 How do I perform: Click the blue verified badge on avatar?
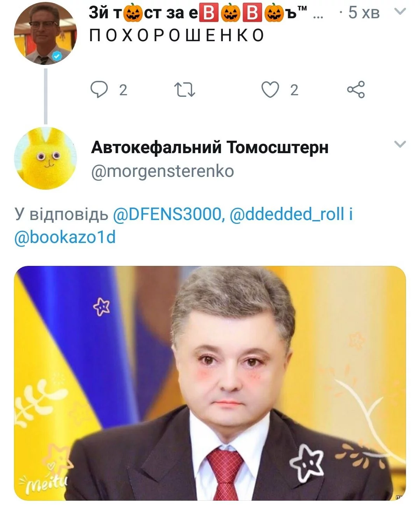58,56
